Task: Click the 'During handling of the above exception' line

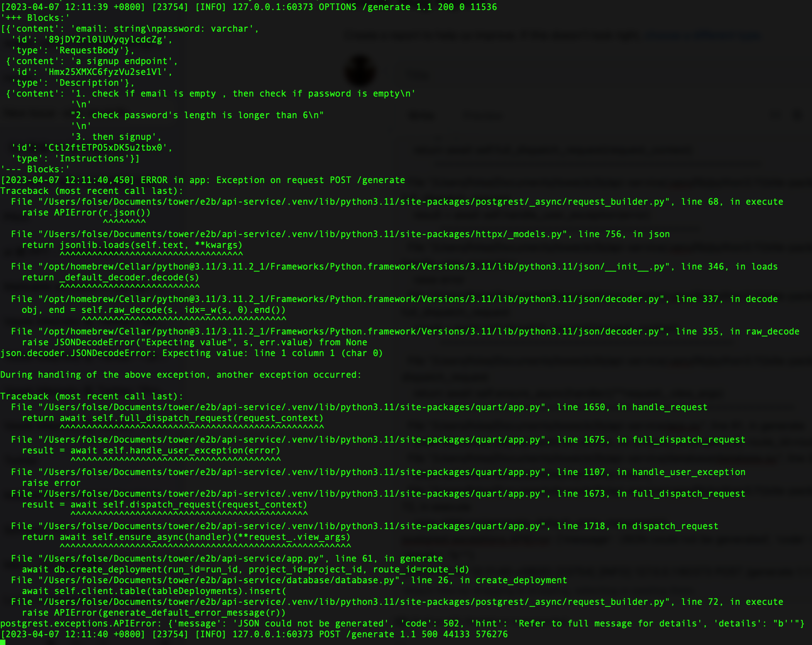Action: tap(181, 375)
